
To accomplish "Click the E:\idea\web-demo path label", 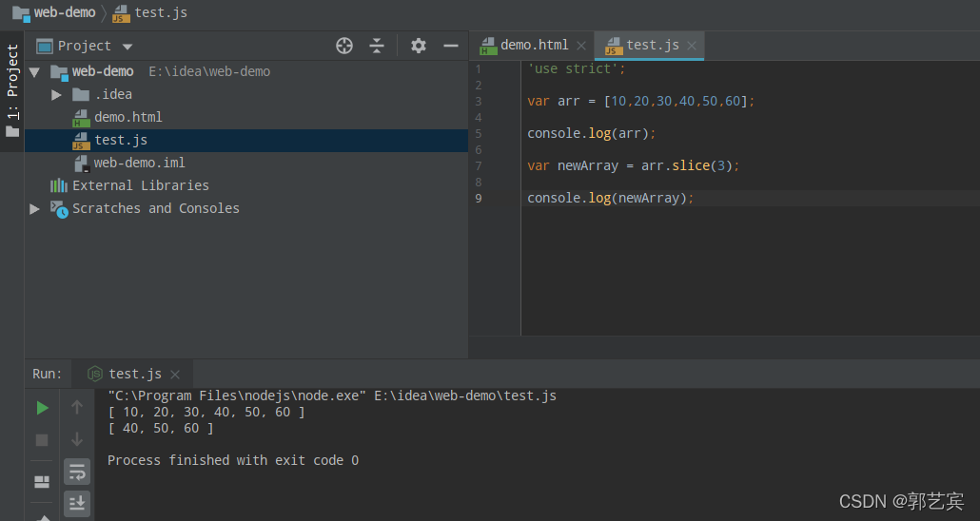I will point(209,72).
